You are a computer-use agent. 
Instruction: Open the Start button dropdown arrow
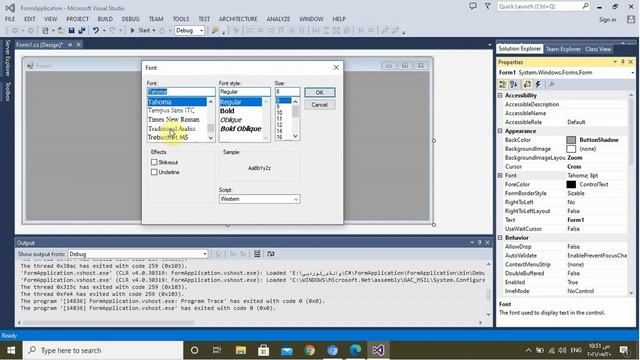point(154,31)
